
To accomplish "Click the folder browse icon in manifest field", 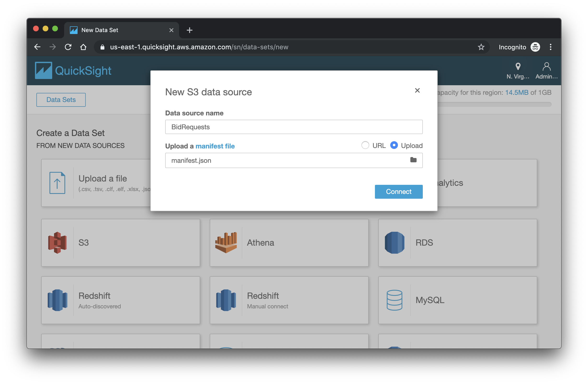I will coord(413,160).
